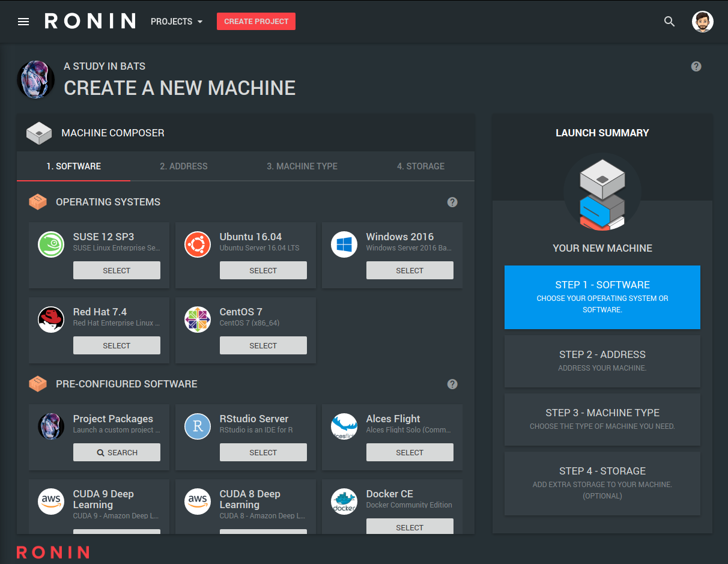
Task: Open help for Pre-Configured Software section
Action: click(452, 384)
